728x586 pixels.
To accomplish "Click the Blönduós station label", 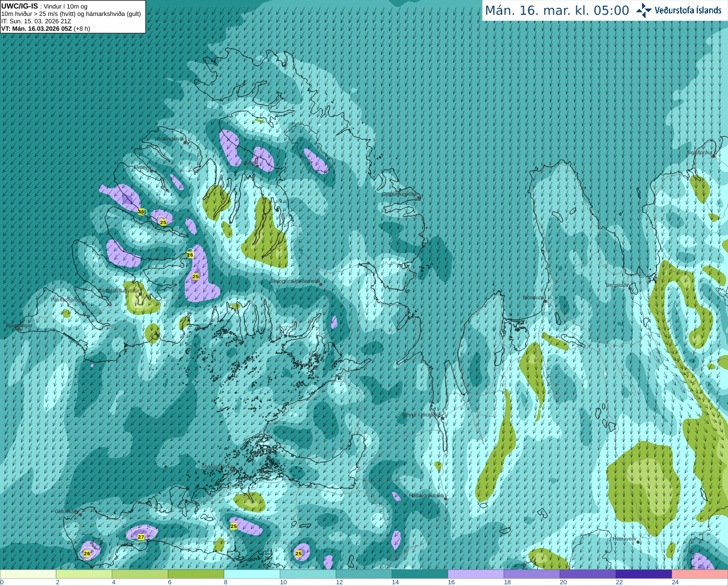I will [x=533, y=298].
